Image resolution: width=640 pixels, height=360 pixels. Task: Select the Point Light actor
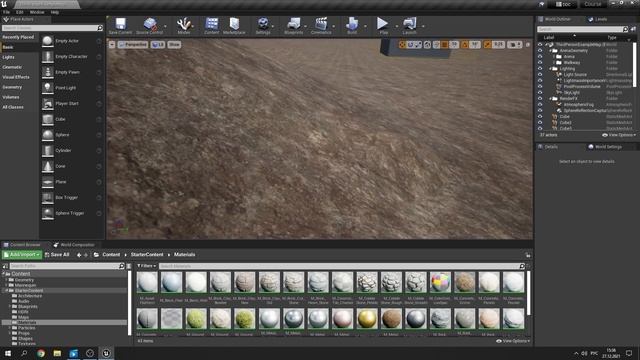(x=72, y=88)
